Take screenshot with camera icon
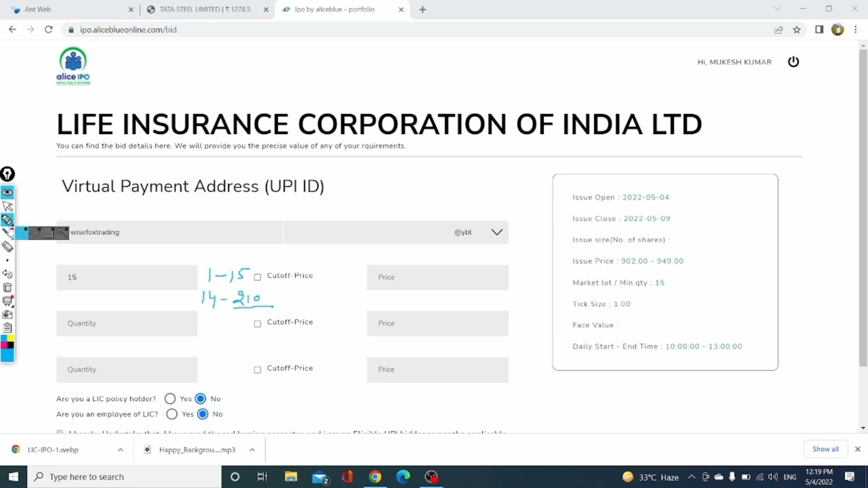 pyautogui.click(x=7, y=314)
